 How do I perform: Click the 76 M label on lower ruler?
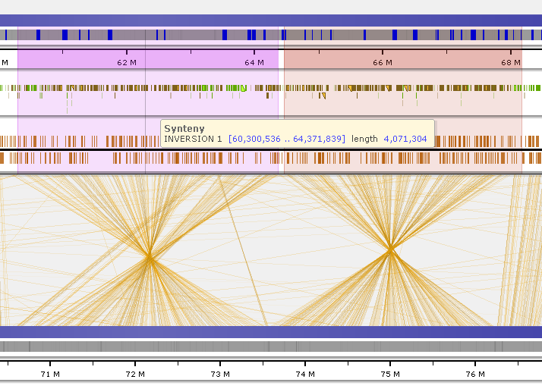[x=475, y=374]
